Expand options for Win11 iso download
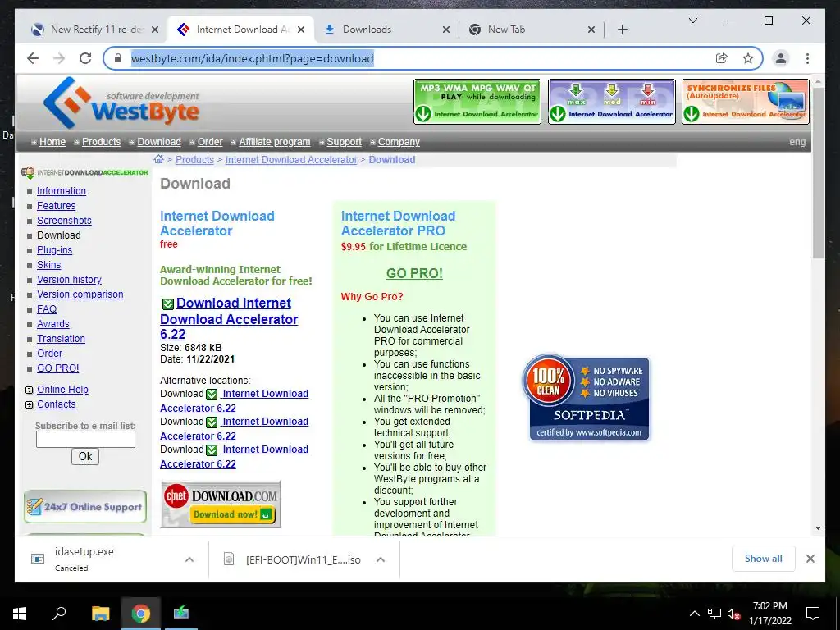This screenshot has width=840, height=630. point(381,559)
